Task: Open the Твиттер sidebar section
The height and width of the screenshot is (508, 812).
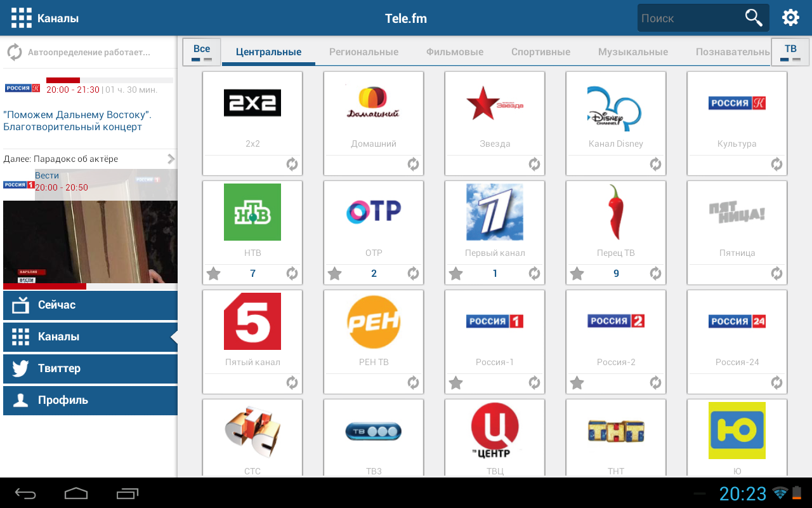Action: click(90, 369)
